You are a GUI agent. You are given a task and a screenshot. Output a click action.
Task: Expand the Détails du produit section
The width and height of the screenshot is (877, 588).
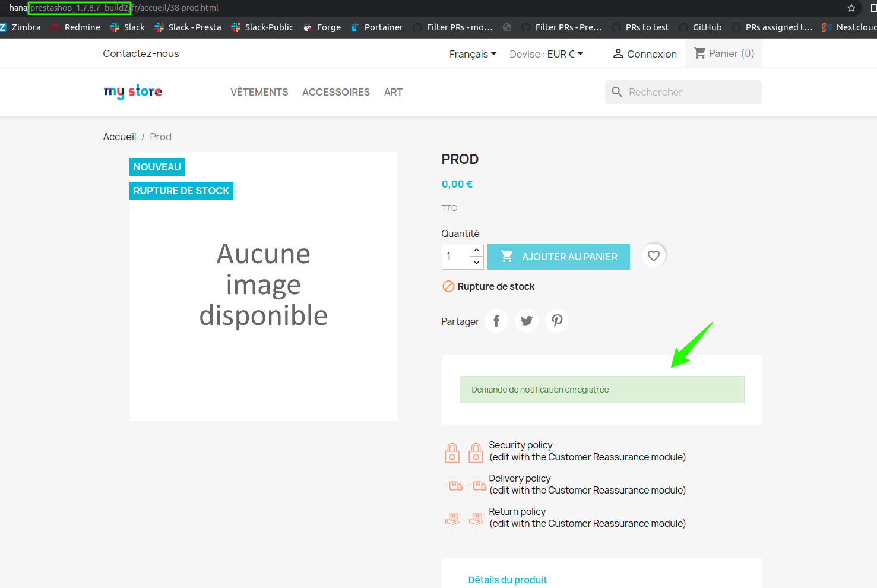tap(508, 579)
